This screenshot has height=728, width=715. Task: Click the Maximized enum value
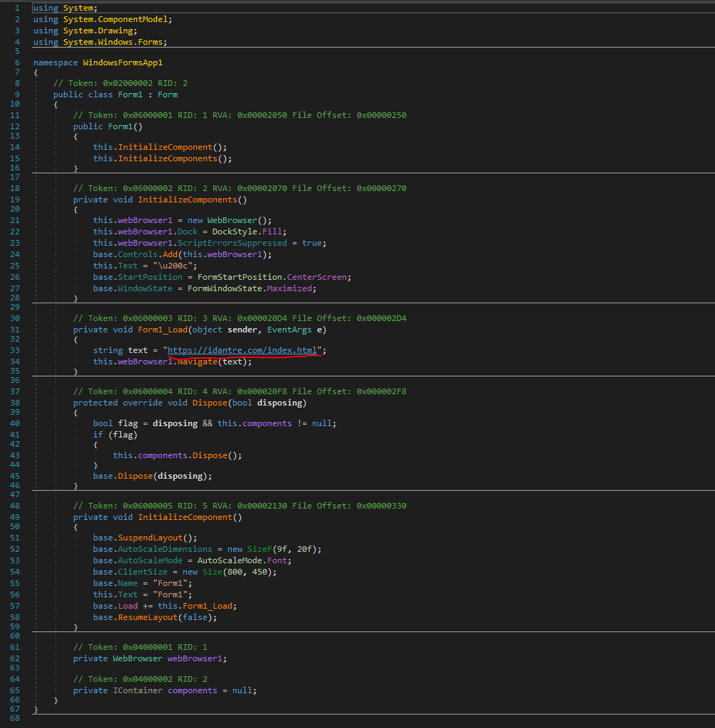[x=289, y=288]
